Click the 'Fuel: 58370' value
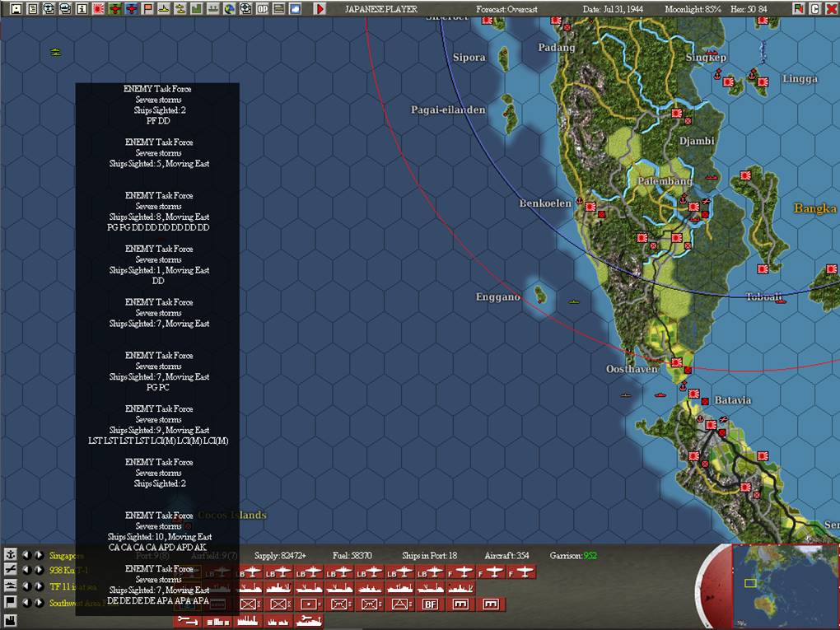840x630 pixels. point(352,556)
